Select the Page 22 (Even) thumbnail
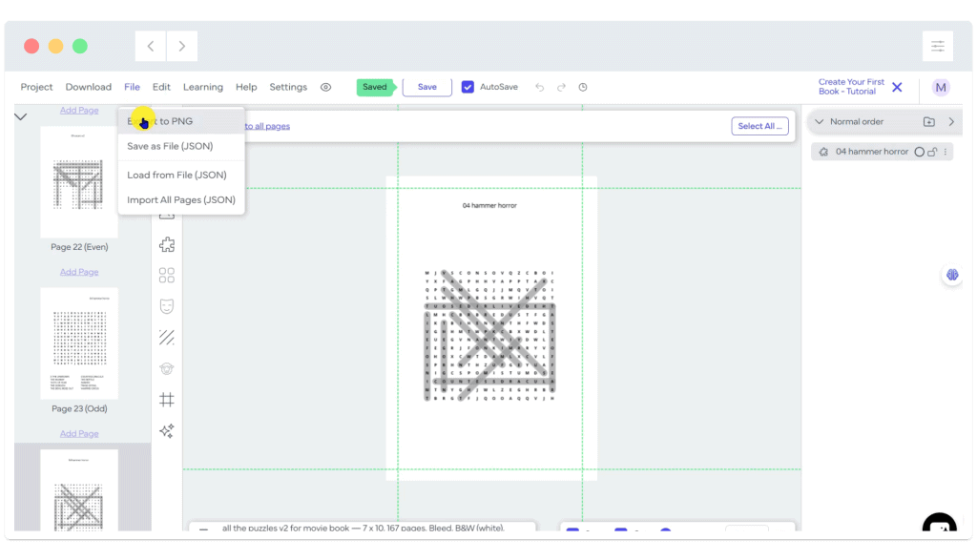 (x=79, y=182)
